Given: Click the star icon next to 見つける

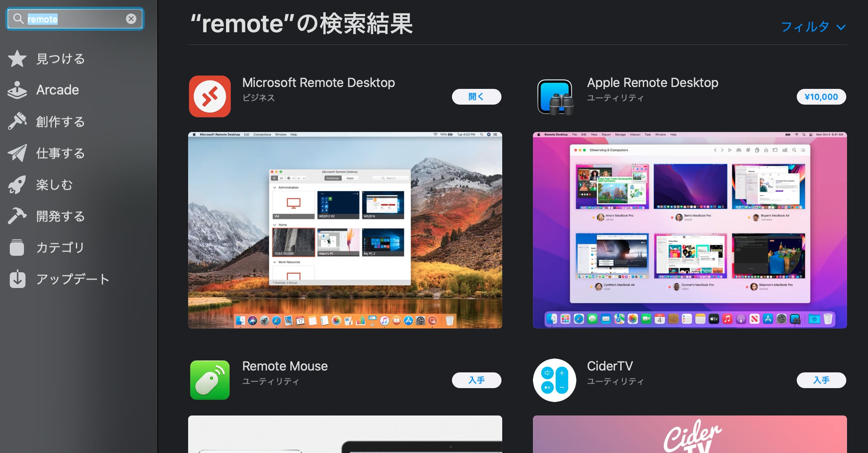Looking at the screenshot, I should [x=17, y=58].
